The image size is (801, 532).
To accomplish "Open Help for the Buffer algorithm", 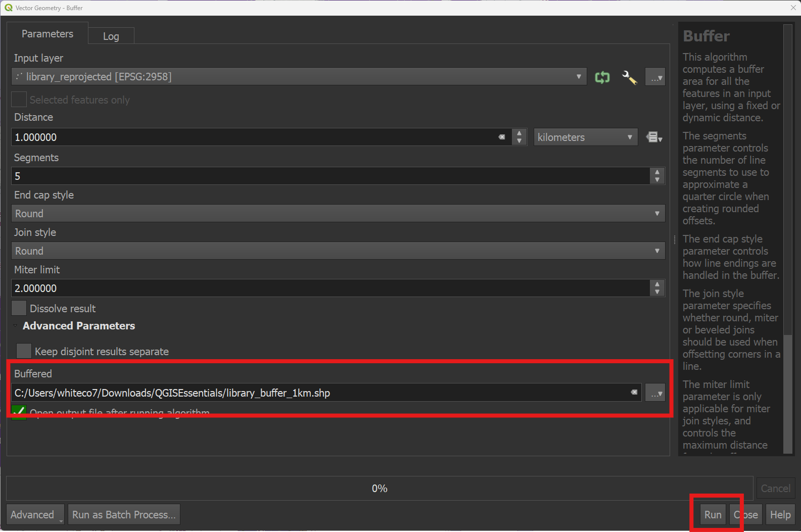I will (x=780, y=514).
